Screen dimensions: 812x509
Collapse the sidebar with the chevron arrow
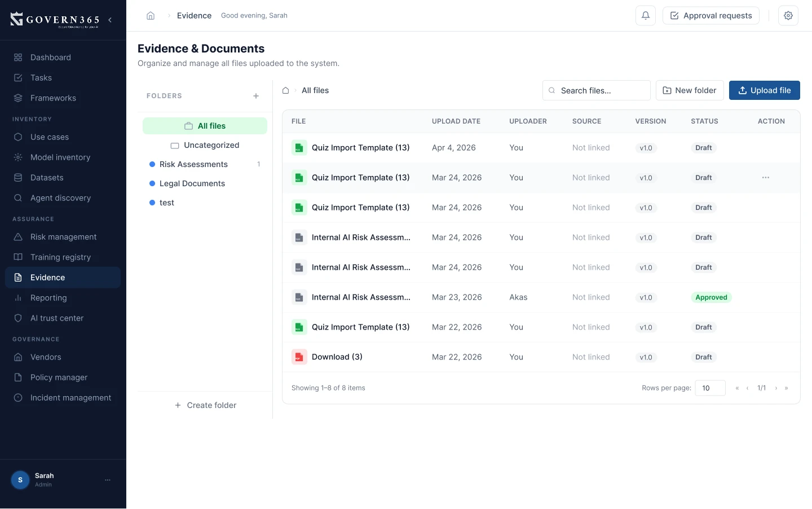pyautogui.click(x=110, y=20)
